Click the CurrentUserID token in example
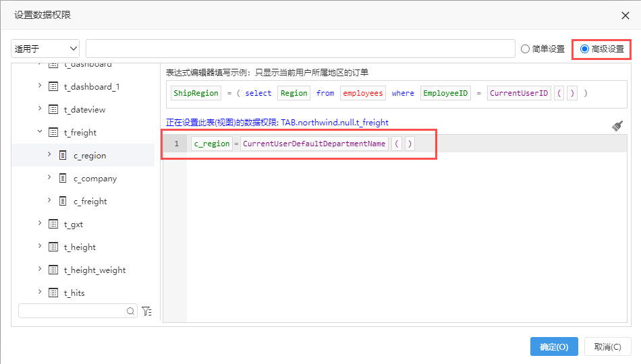 (x=519, y=93)
